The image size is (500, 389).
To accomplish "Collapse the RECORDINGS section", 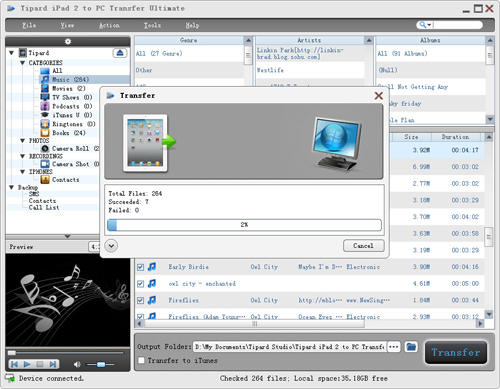I will click(x=22, y=156).
